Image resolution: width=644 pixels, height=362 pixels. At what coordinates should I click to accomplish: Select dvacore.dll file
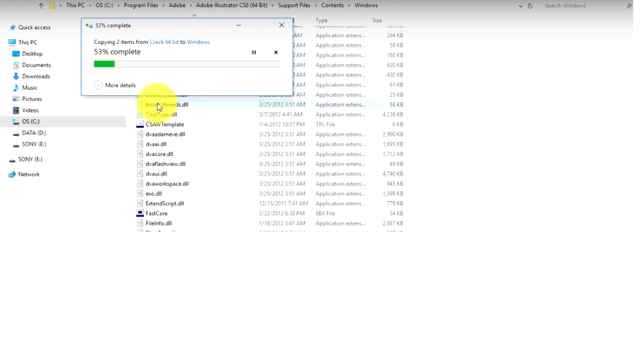(159, 154)
